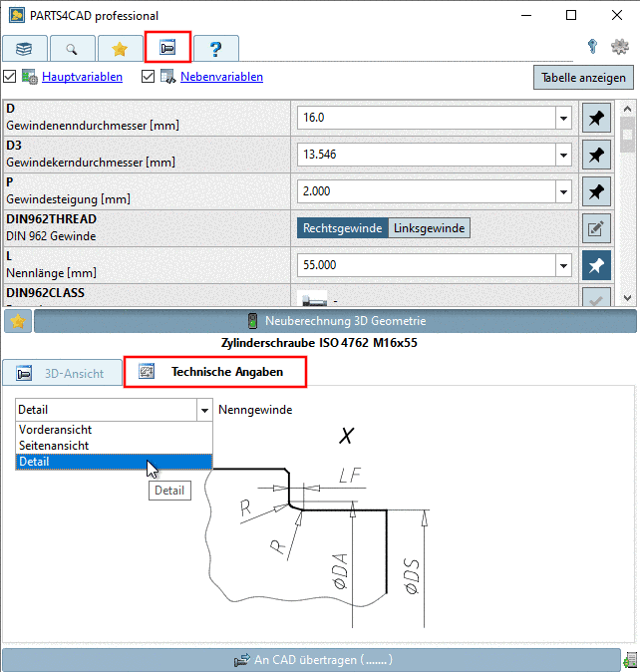
Task: Click favorites star beside Neuberechnung bar
Action: (18, 321)
